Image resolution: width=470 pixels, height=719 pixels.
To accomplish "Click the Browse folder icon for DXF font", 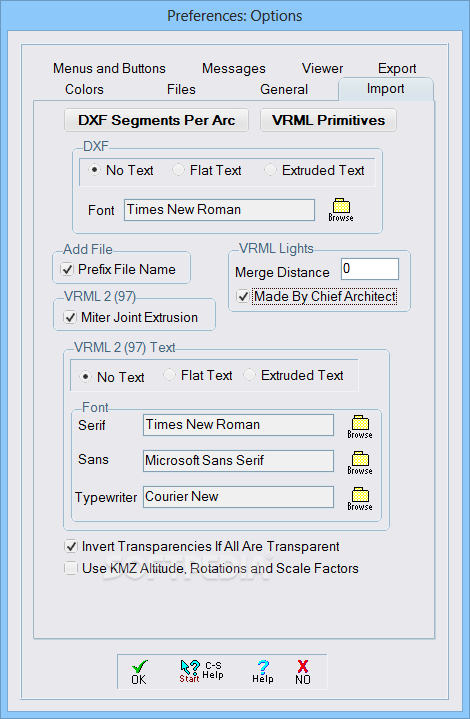I will [341, 210].
